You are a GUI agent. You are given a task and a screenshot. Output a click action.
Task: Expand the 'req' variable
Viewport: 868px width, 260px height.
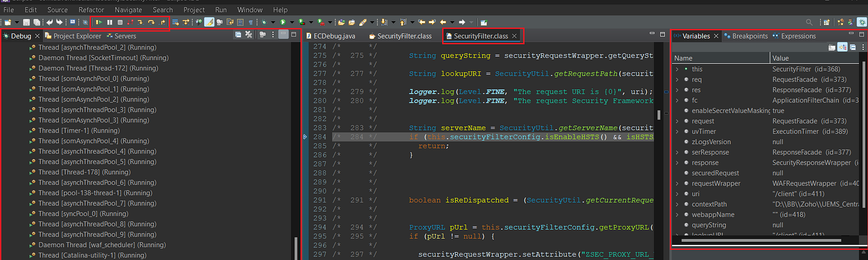(676, 80)
